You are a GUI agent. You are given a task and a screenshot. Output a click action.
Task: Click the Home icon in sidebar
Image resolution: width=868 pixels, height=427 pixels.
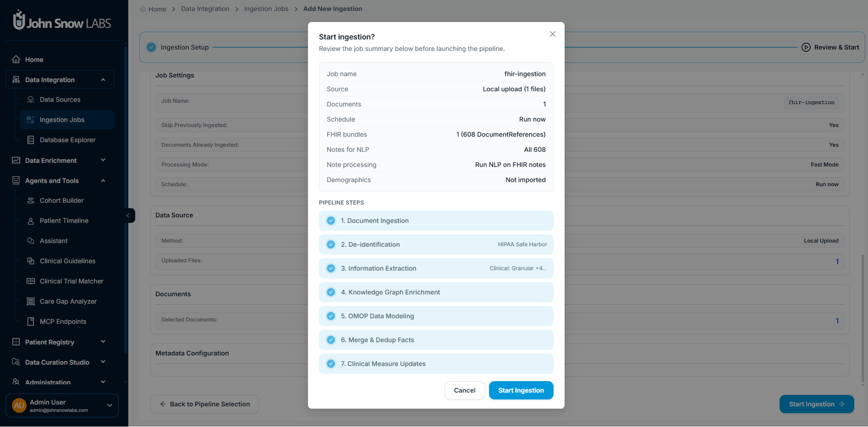[x=16, y=60]
